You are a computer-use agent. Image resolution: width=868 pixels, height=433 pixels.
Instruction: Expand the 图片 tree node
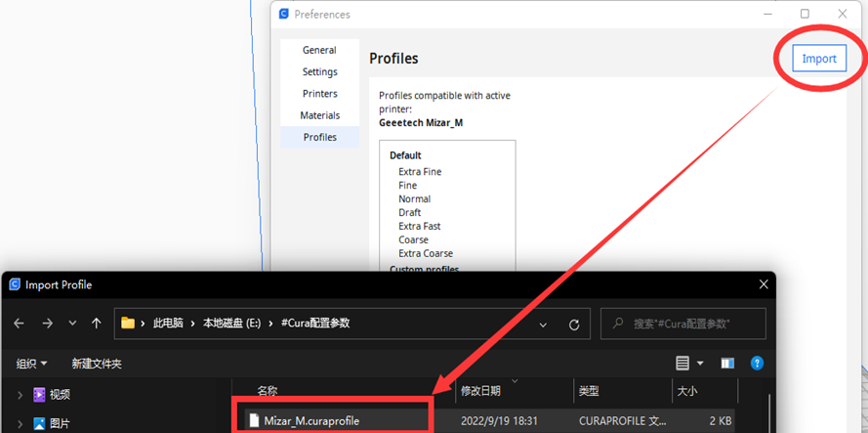click(x=20, y=423)
